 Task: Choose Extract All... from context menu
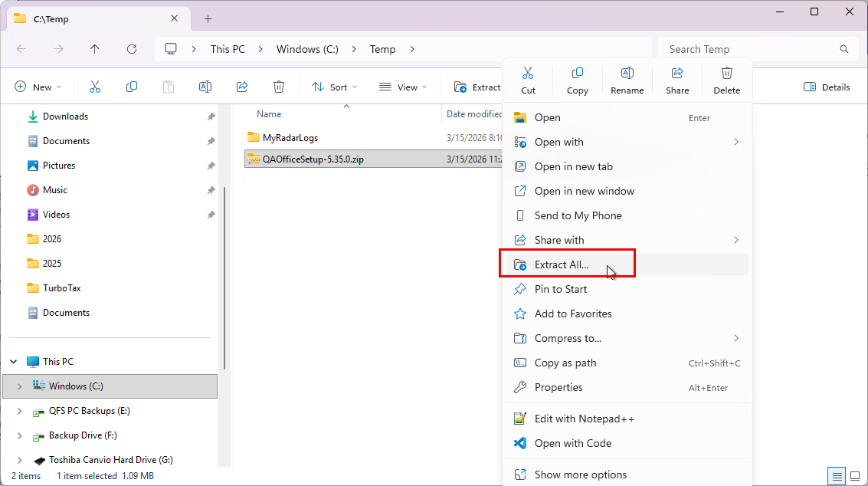[562, 264]
